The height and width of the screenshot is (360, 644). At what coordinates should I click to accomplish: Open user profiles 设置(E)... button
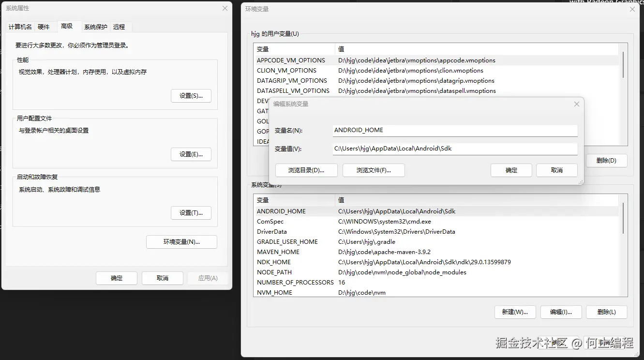tap(191, 154)
